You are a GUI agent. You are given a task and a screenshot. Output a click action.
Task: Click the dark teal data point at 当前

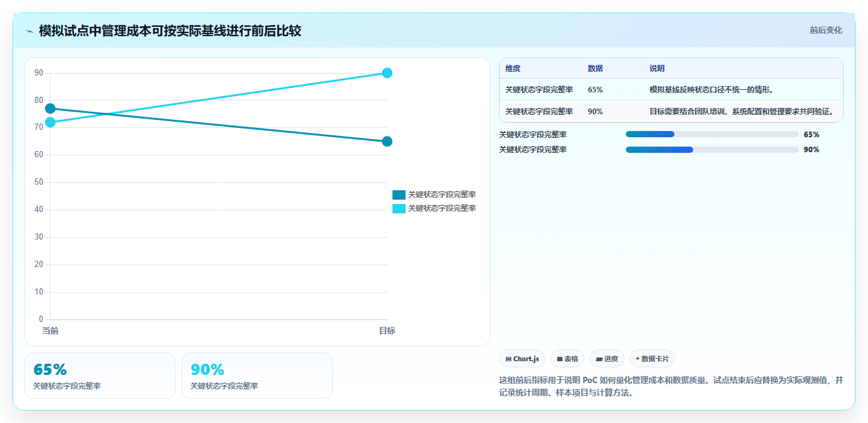50,109
